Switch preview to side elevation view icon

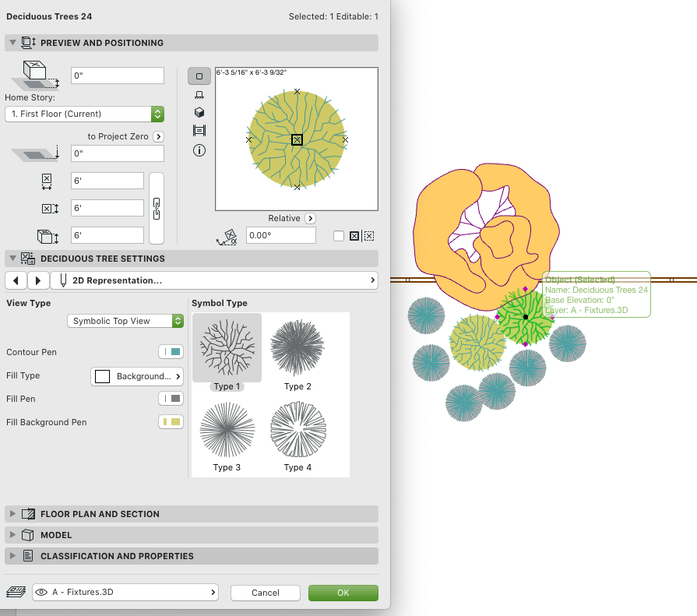(199, 95)
